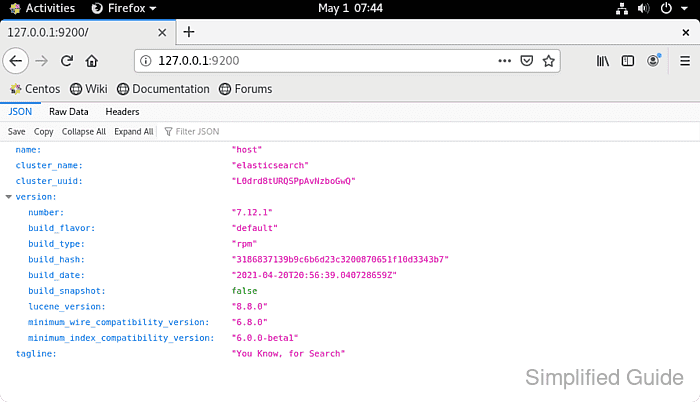Click the Expand All button
This screenshot has width=700, height=402.
tap(133, 131)
